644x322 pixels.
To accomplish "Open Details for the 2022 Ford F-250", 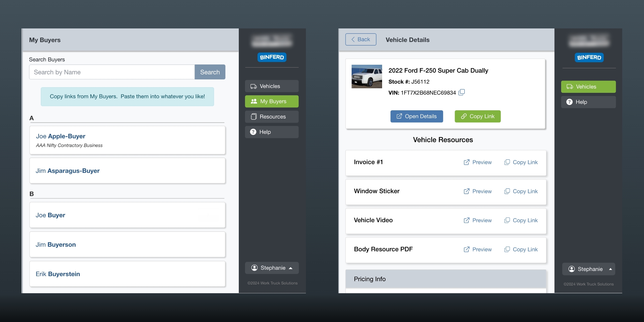I will pos(416,116).
